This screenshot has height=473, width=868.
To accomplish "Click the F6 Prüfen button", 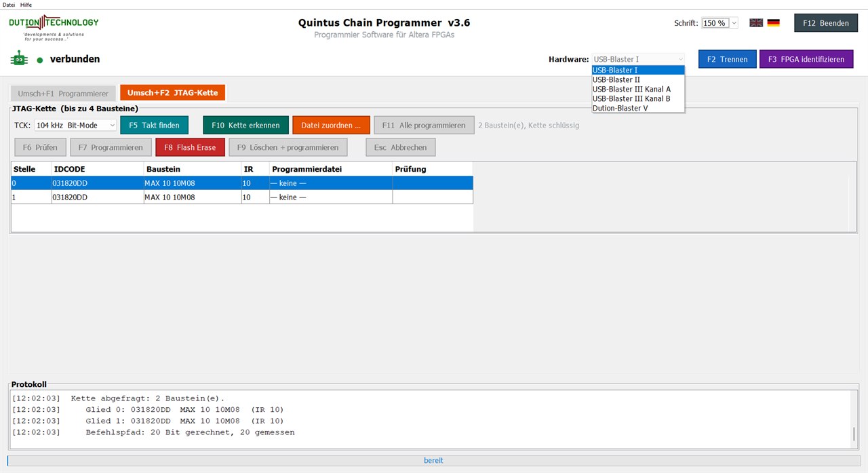I will (41, 147).
